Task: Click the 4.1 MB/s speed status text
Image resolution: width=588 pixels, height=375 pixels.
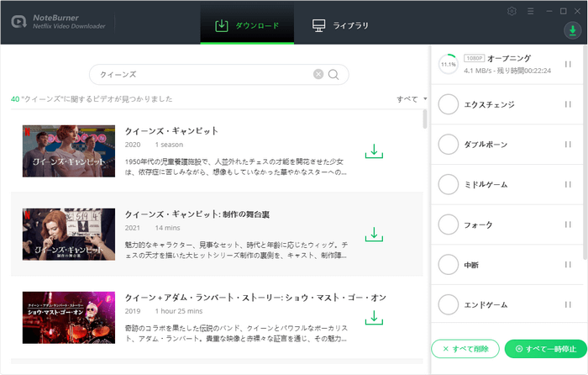Action: 507,71
